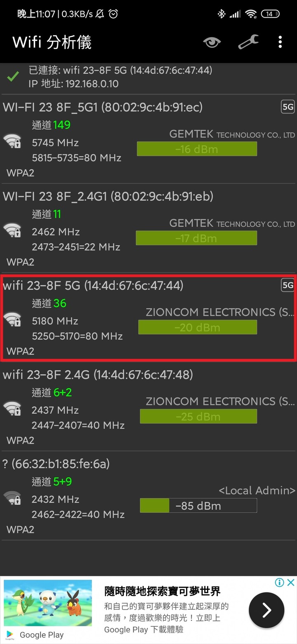Tap the locked Wi-Fi icon for channel 149
Screen dimensions: 297x644
[12, 142]
